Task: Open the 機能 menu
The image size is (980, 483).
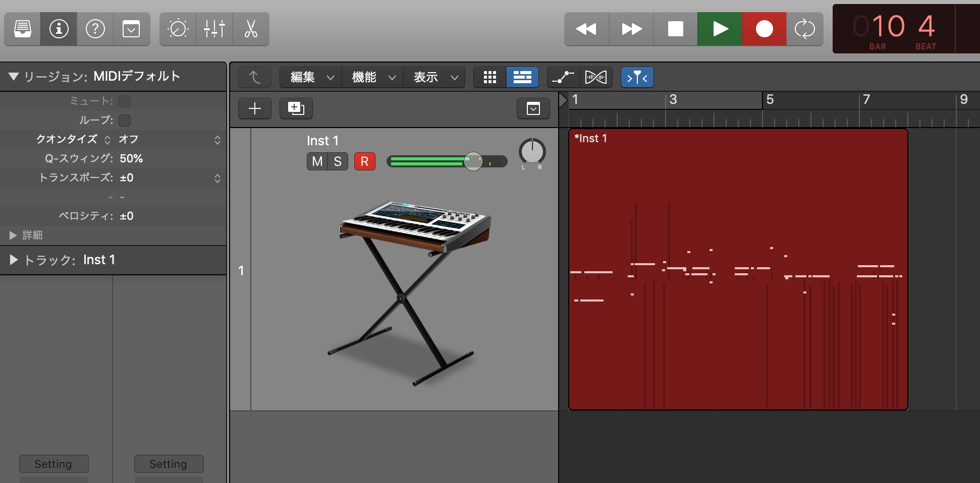Action: point(372,77)
